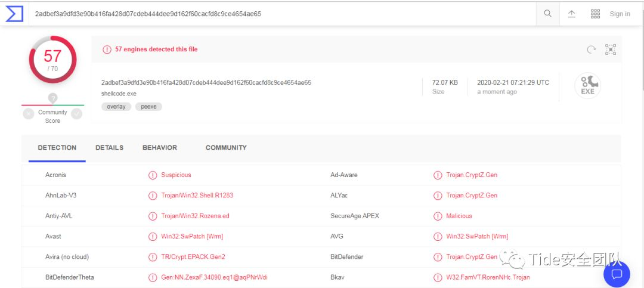
Task: Click the Sign in link
Action: tap(620, 14)
